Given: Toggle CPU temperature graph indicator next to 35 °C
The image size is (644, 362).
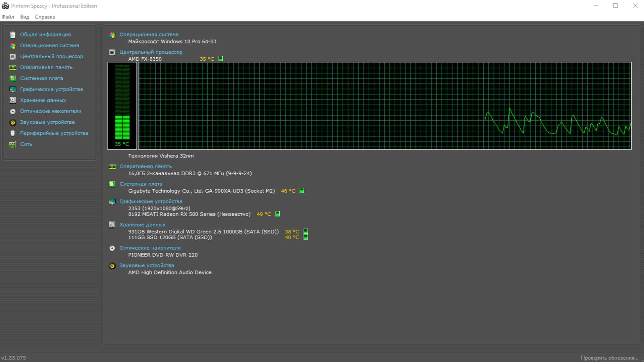Looking at the screenshot, I should coord(221,59).
